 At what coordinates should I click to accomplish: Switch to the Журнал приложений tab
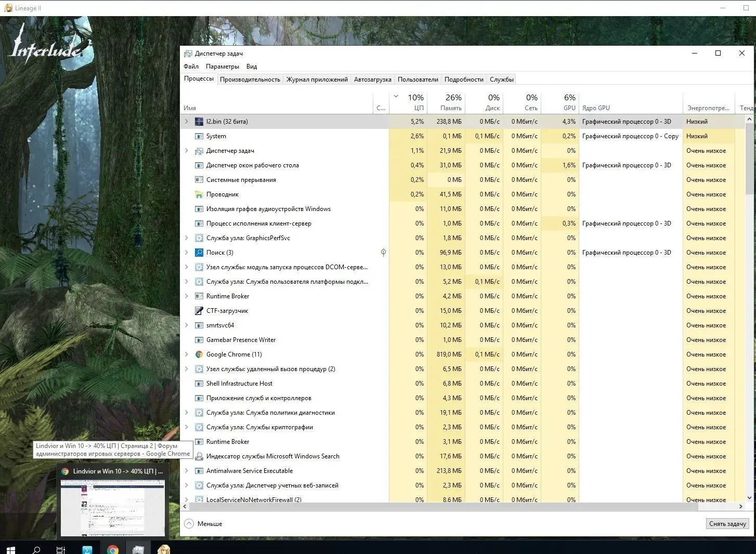click(317, 80)
